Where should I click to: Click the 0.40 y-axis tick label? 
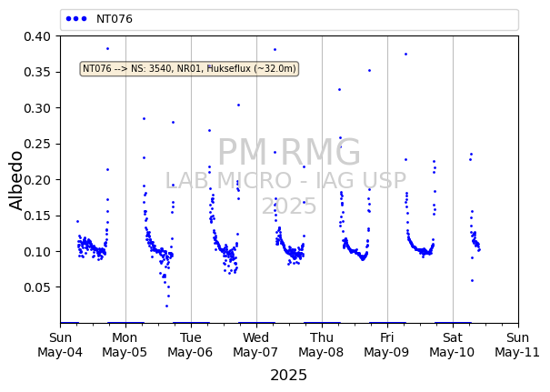(x=37, y=36)
